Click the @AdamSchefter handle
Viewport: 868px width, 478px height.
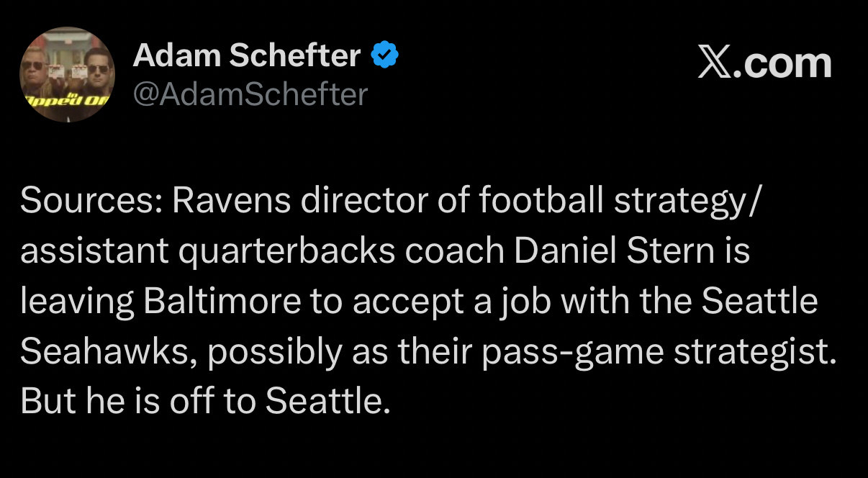click(250, 94)
